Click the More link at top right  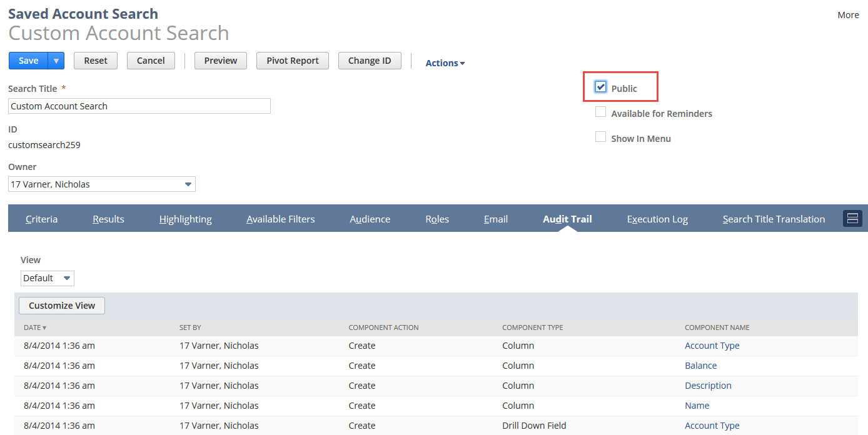848,15
